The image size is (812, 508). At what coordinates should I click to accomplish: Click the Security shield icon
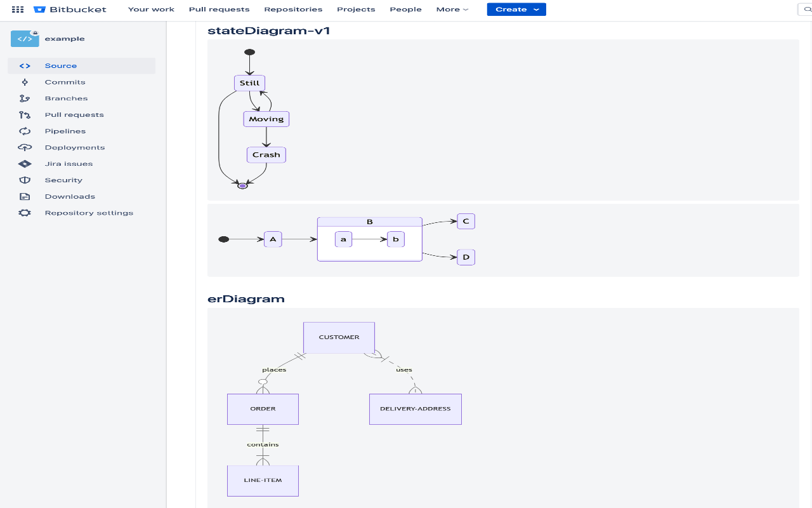click(25, 180)
